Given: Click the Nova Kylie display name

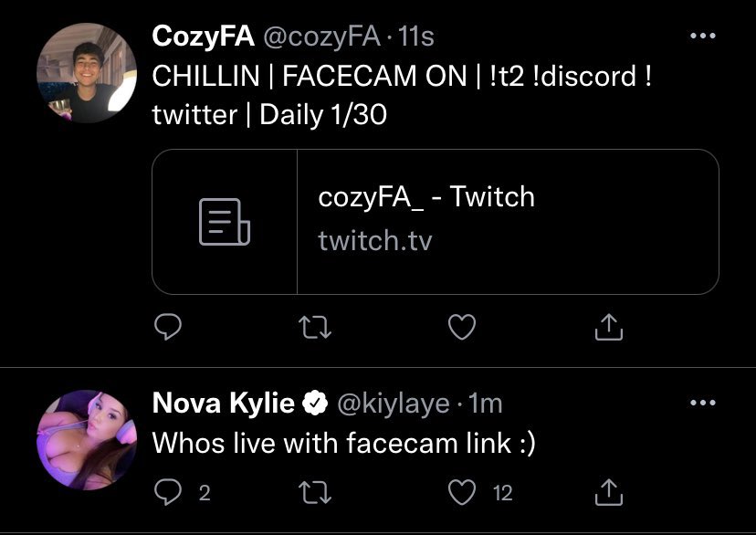Looking at the screenshot, I should click(x=223, y=403).
